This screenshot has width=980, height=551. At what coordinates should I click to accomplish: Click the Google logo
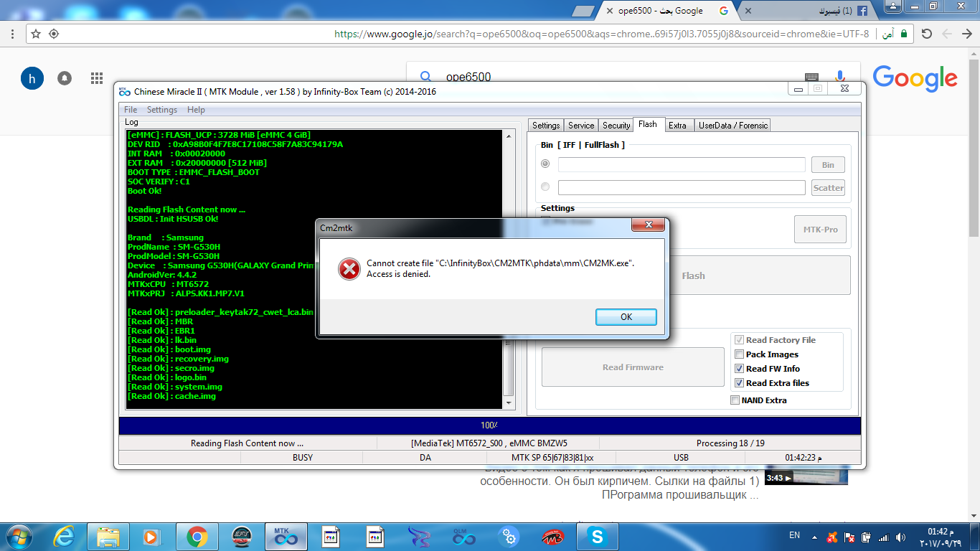(x=915, y=78)
